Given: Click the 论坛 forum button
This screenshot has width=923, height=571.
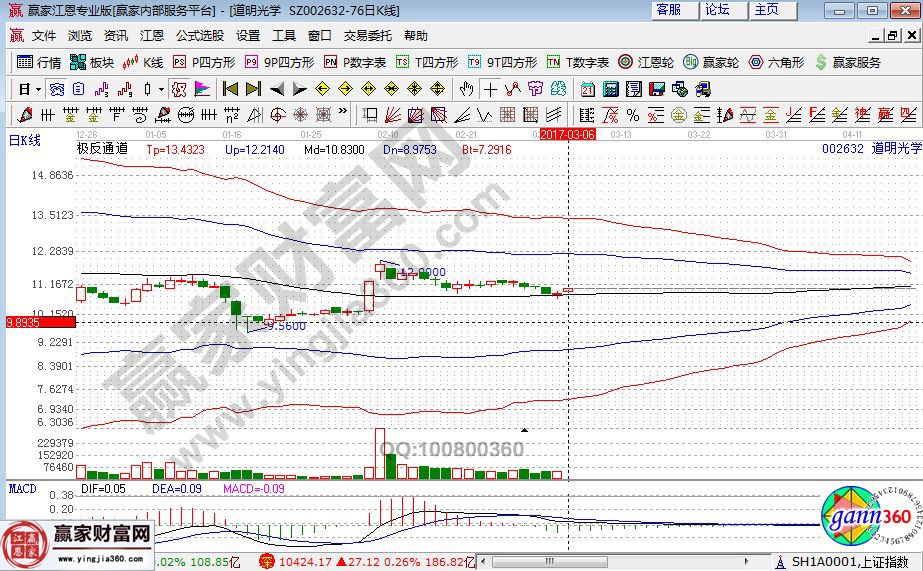Looking at the screenshot, I should coord(717,10).
